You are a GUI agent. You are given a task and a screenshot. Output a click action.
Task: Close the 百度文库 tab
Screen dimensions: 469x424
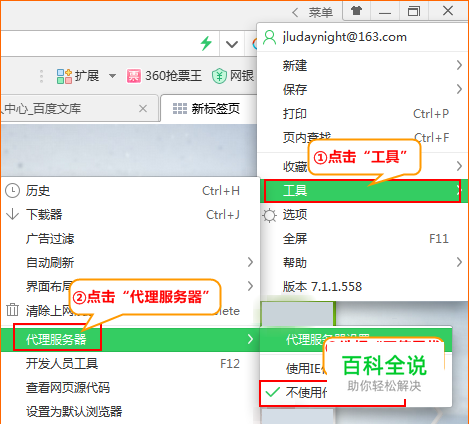[143, 109]
